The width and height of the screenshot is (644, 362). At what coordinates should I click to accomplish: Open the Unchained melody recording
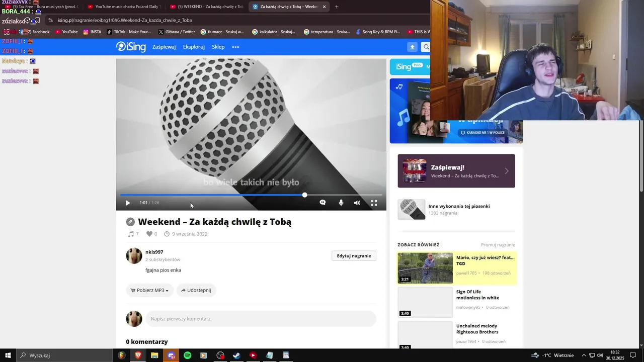pos(477,329)
